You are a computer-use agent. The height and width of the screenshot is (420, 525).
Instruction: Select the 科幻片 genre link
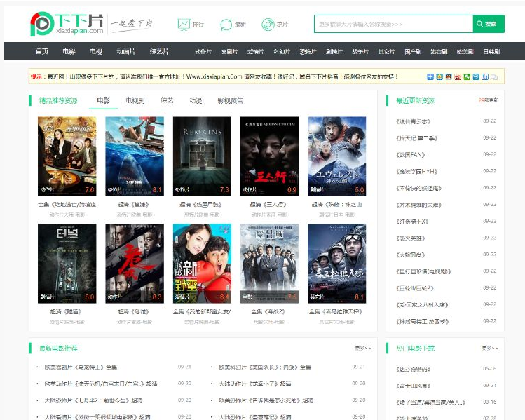tap(282, 52)
